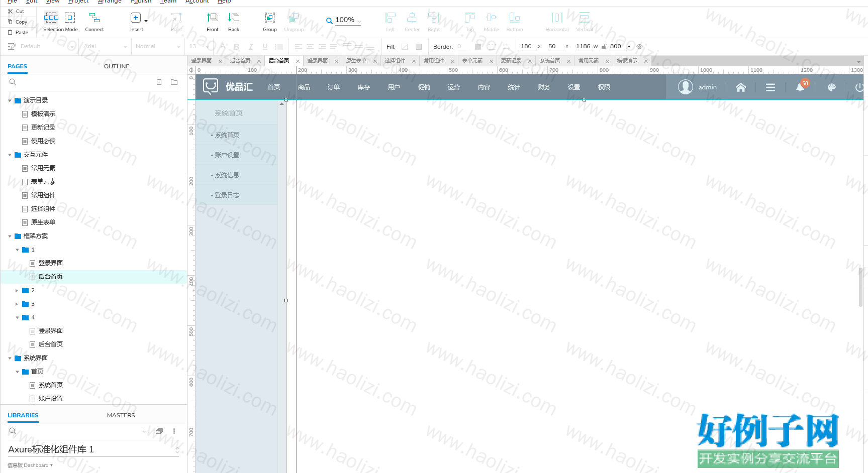Image resolution: width=868 pixels, height=473 pixels.
Task: Expand folder 3 in pages tree
Action: [17, 304]
